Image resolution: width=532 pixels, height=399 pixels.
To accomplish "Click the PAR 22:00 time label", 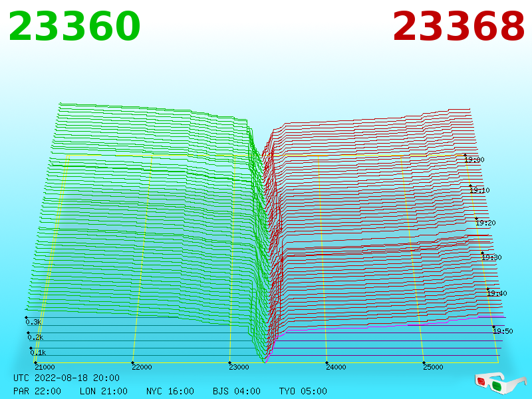I will 37,391.
